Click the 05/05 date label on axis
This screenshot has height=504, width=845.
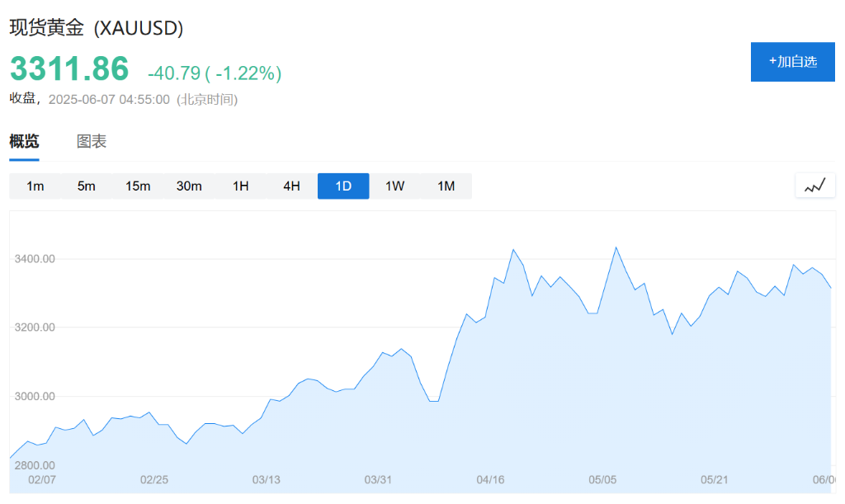pos(602,479)
